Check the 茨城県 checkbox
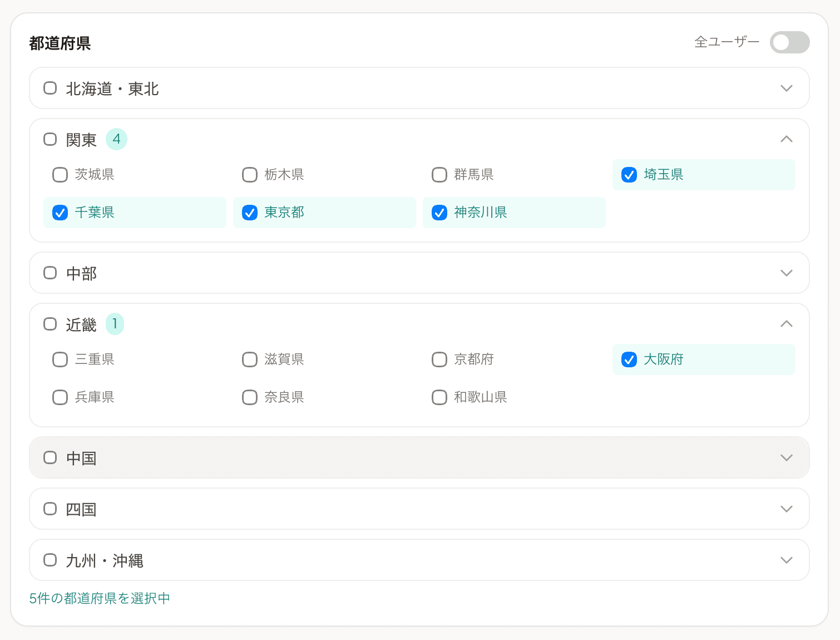The image size is (840, 640). (x=60, y=175)
